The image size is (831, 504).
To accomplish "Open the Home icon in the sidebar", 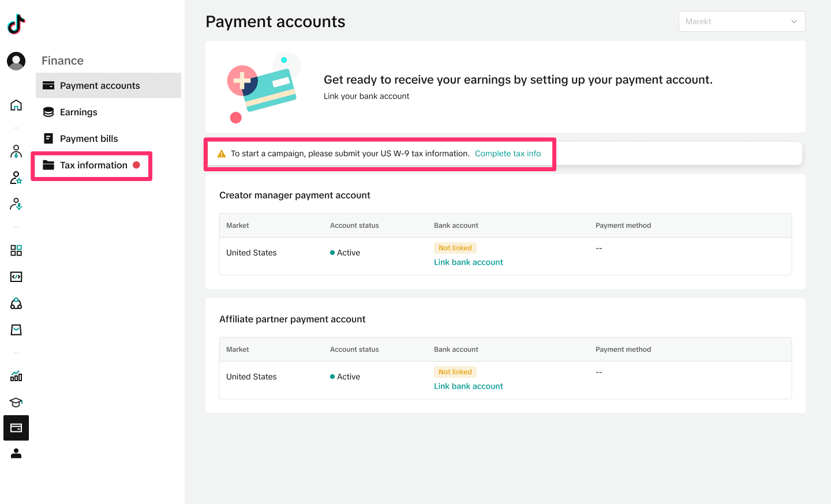I will [16, 105].
